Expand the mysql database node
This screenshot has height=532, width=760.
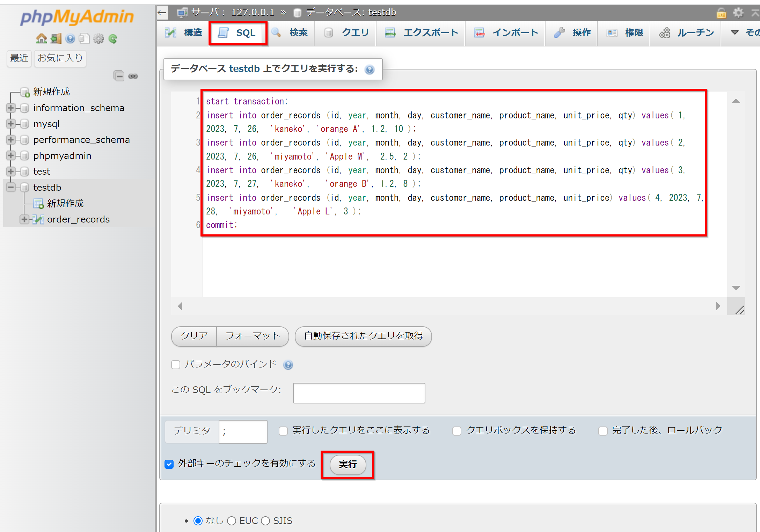click(11, 124)
